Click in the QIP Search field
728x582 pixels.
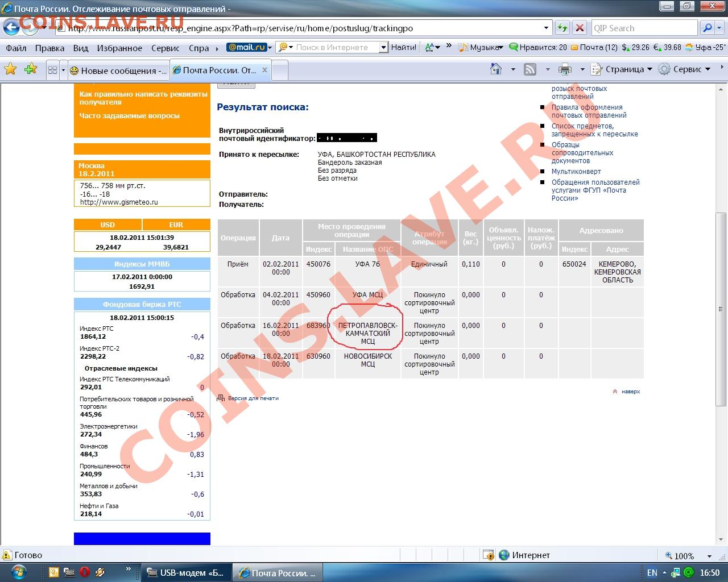(x=644, y=28)
